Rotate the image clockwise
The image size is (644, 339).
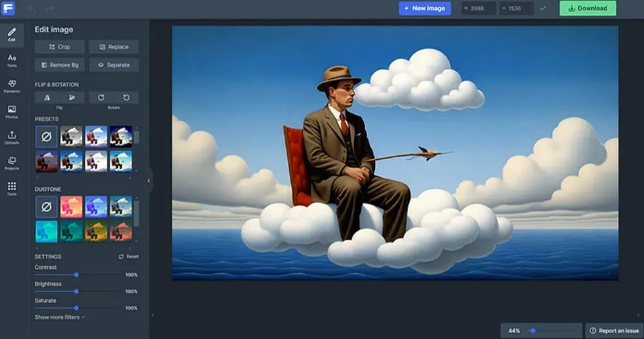pyautogui.click(x=101, y=97)
